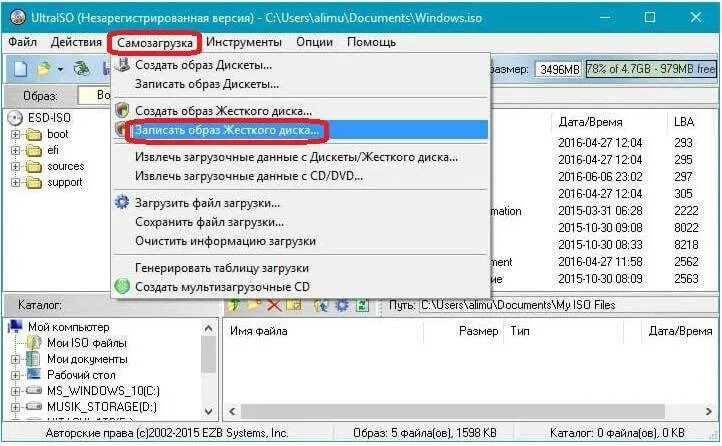Expand the MUSIK_STORAGE(D:) drive node
722x446 pixels.
(x=15, y=407)
